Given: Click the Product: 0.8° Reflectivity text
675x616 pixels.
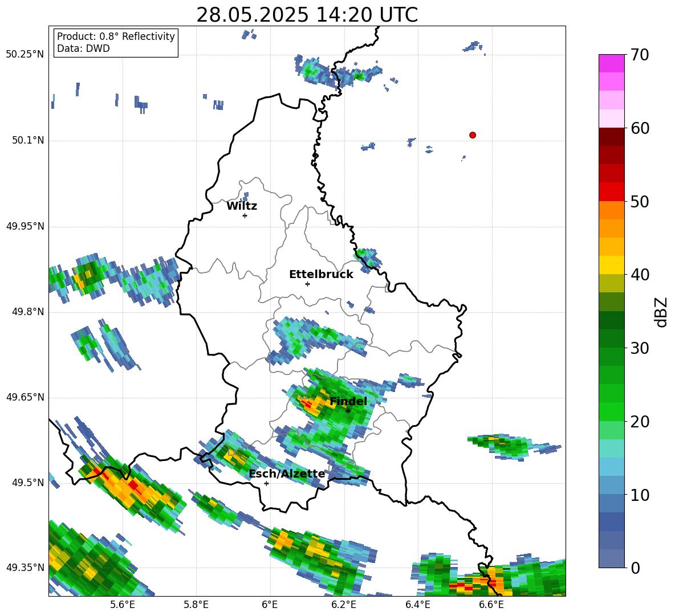Looking at the screenshot, I should tap(116, 36).
